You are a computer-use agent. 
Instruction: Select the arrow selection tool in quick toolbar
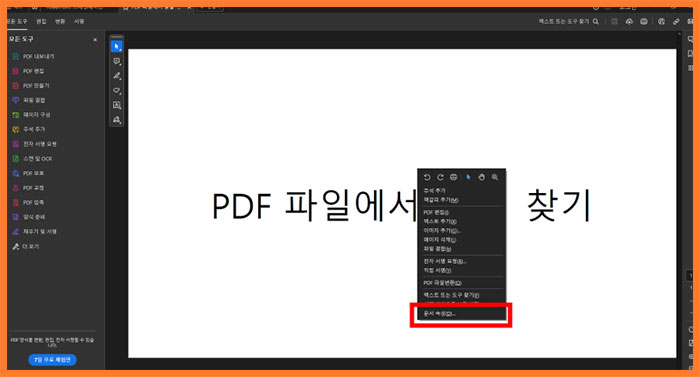[x=117, y=46]
